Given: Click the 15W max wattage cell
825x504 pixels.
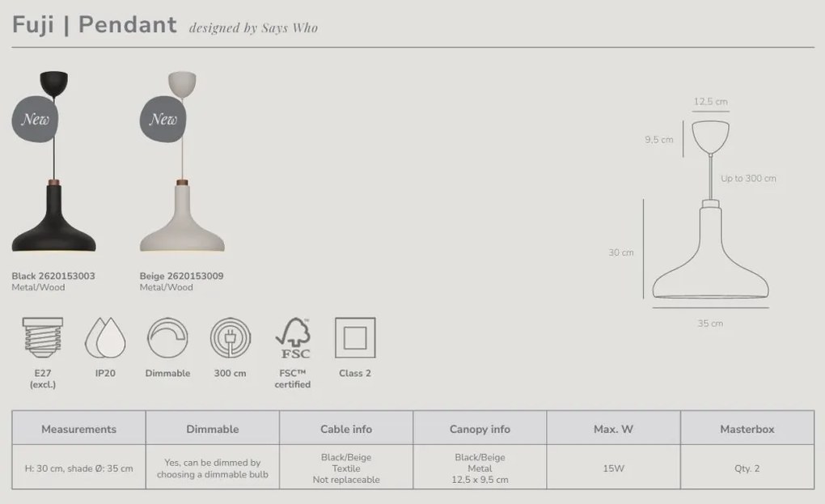Looking at the screenshot, I should [x=613, y=468].
